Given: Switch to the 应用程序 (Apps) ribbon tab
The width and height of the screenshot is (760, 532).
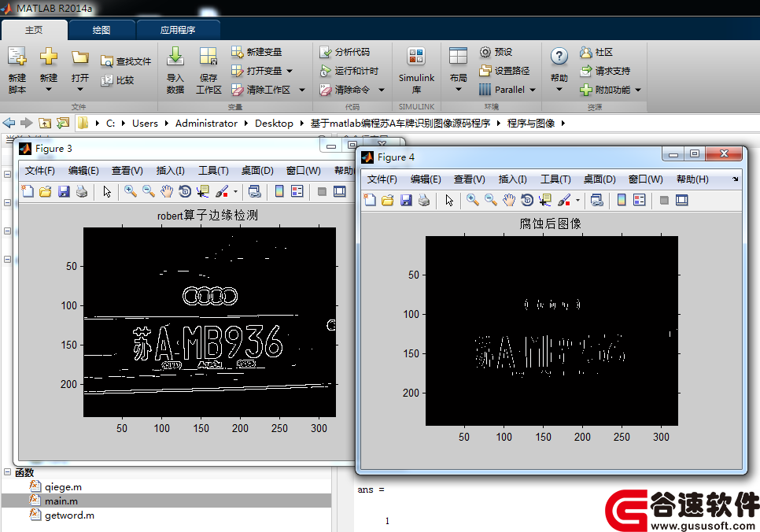Looking at the screenshot, I should (178, 30).
